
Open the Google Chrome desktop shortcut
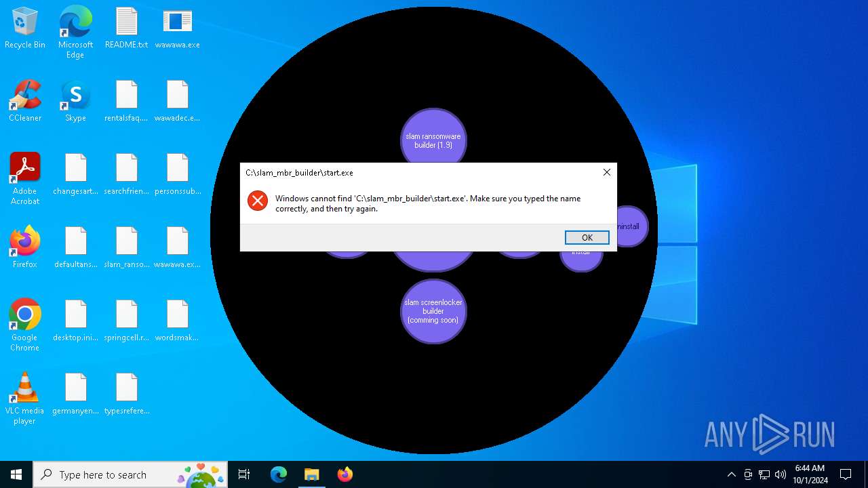25,325
